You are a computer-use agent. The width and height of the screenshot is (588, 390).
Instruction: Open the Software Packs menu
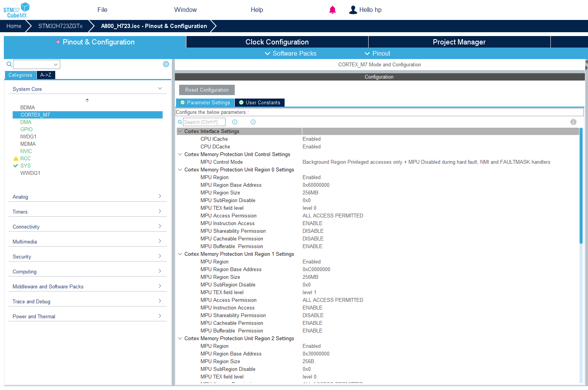click(x=291, y=53)
